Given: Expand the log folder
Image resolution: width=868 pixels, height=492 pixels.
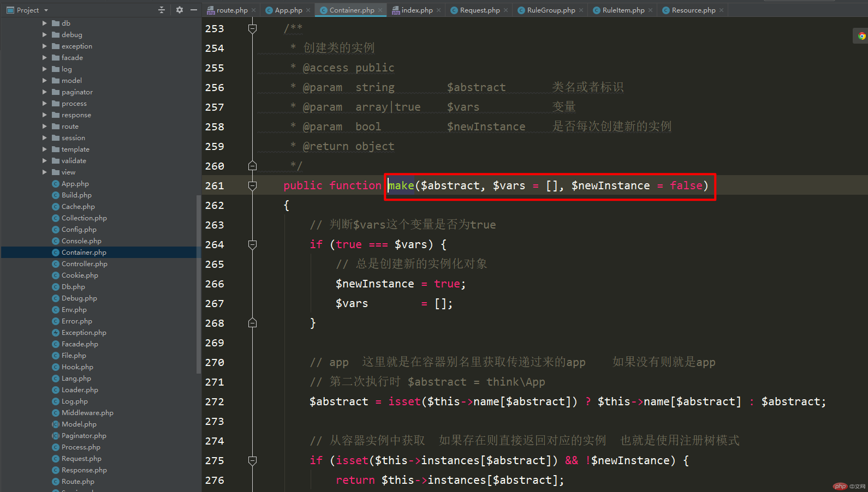Looking at the screenshot, I should point(45,69).
